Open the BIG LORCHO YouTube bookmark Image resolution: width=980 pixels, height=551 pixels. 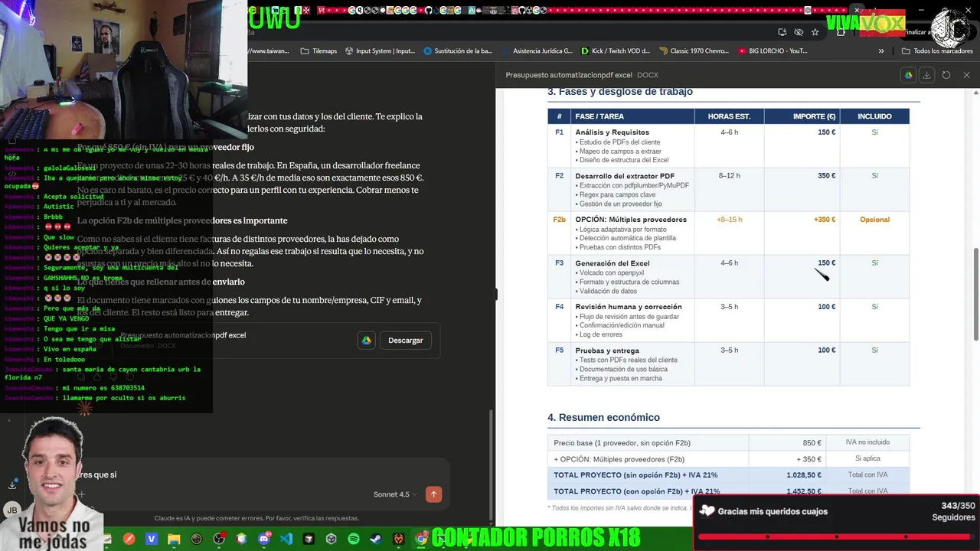(773, 51)
